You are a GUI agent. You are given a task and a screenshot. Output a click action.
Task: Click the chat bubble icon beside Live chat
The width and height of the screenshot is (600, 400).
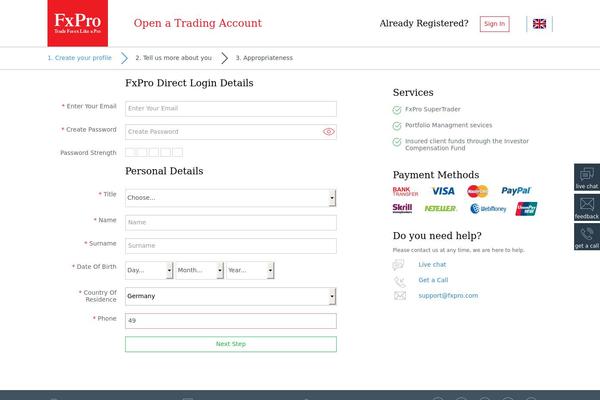398,264
